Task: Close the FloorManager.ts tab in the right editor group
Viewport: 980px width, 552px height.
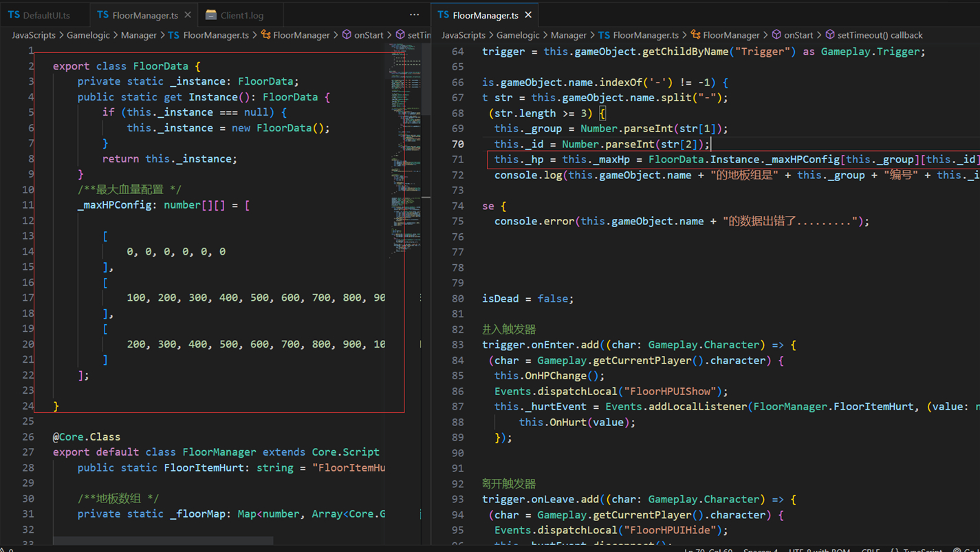Action: [528, 14]
